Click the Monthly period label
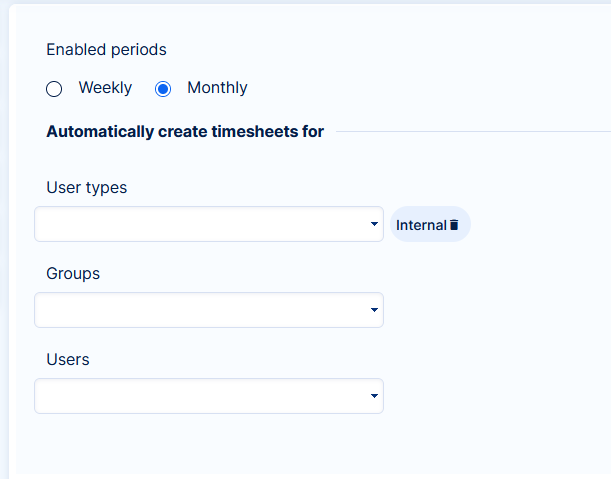This screenshot has width=611, height=479. click(217, 88)
